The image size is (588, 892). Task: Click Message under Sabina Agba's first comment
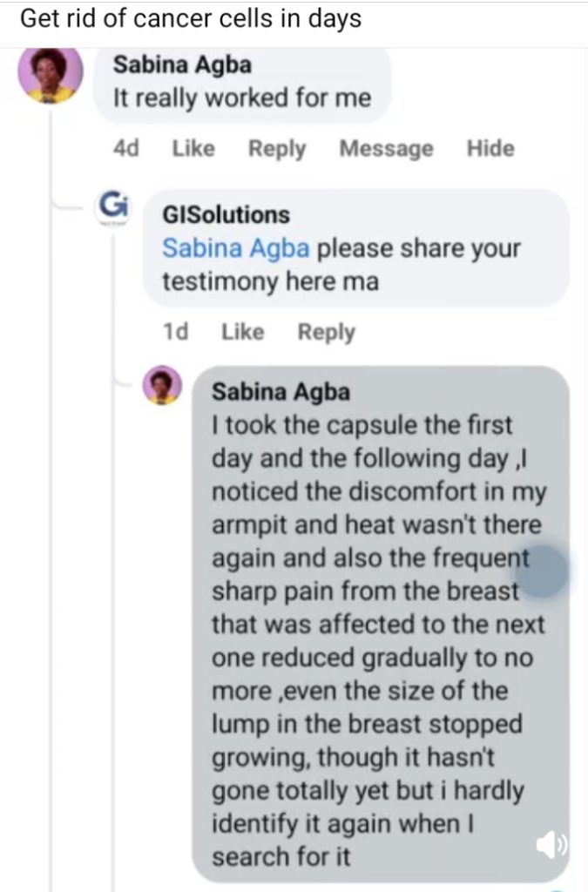[386, 149]
